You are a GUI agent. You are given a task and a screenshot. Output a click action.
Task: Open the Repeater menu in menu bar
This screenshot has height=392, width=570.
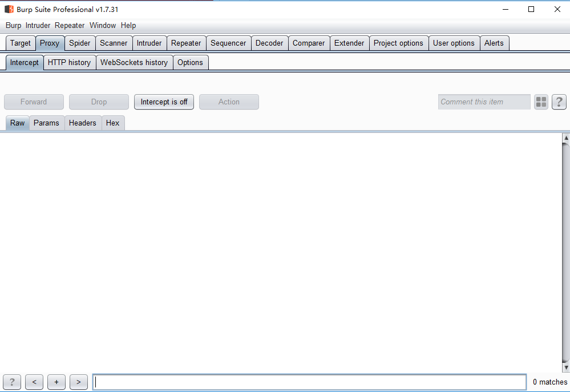70,26
